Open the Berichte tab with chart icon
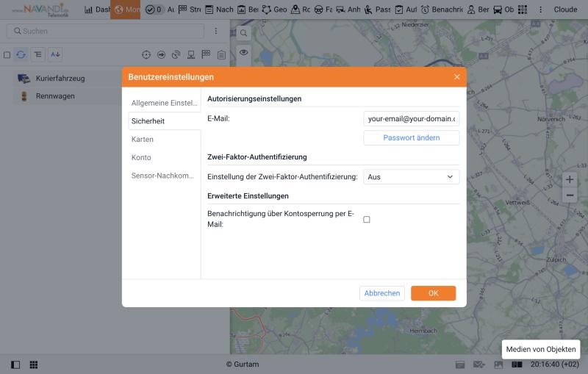Screen dimensions: 588x374 (248, 10)
